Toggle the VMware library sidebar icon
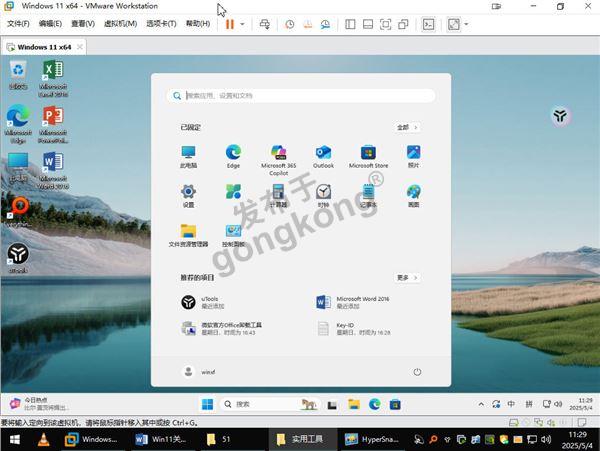Image resolution: width=600 pixels, height=451 pixels. [x=350, y=24]
